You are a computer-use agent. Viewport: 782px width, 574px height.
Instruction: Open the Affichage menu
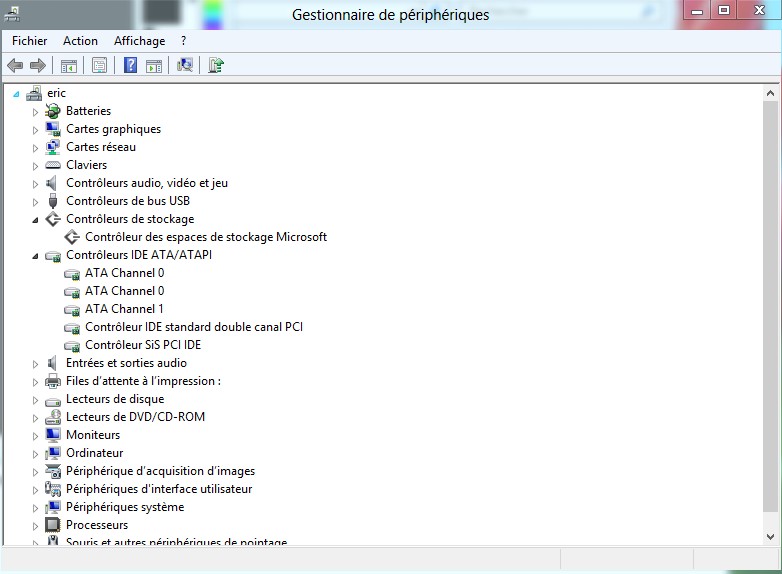[x=139, y=41]
